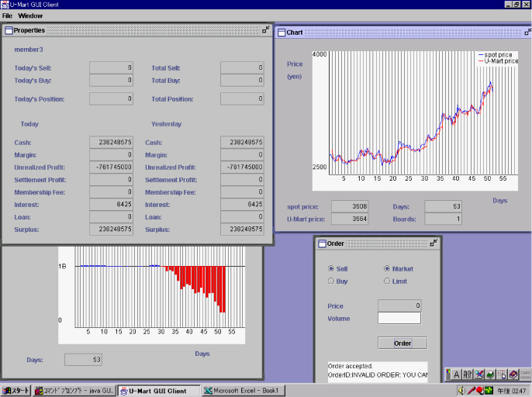532x397 pixels.
Task: Expand the Order window with corner icon
Action: tap(434, 243)
